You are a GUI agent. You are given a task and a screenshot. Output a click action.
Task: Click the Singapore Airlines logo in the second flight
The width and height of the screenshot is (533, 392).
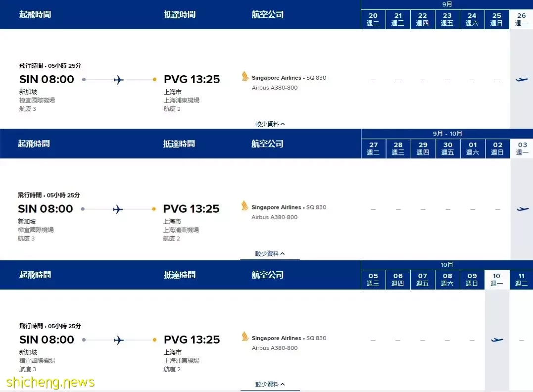[x=244, y=206]
